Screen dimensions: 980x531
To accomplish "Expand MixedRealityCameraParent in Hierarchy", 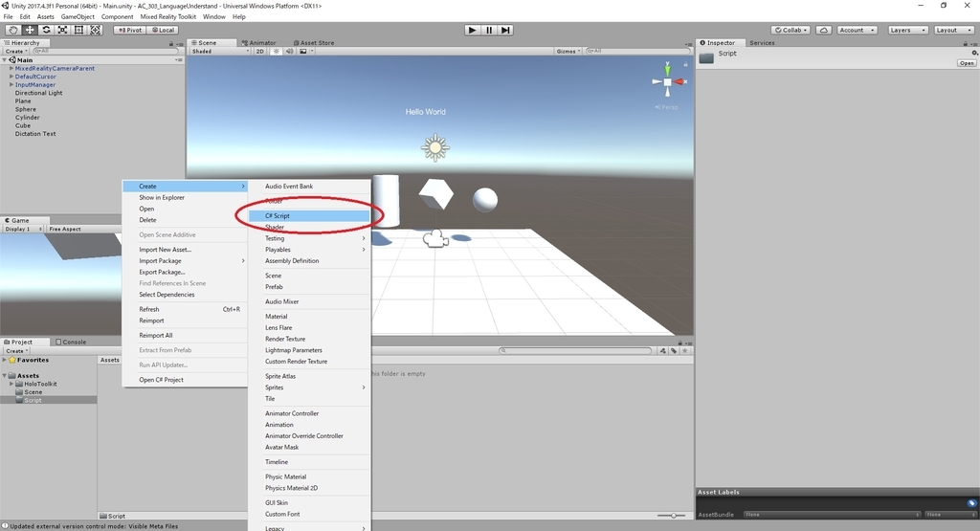I will (11, 68).
